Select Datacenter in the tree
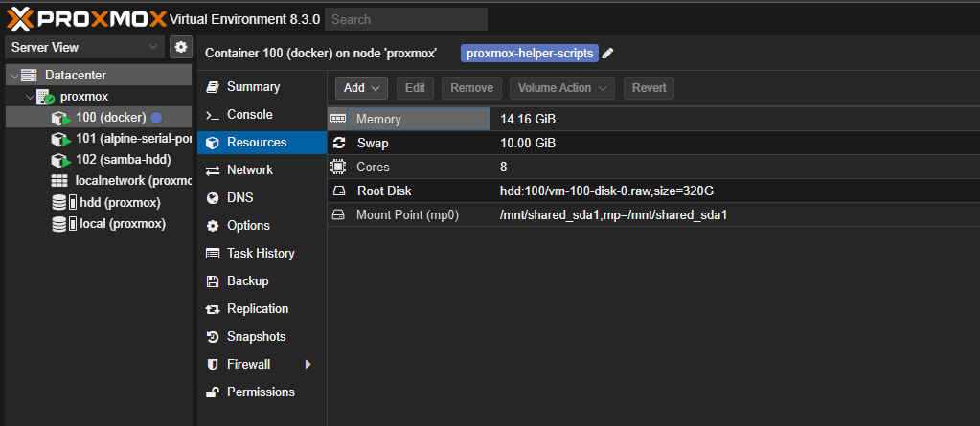Viewport: 980px width, 426px height. [x=75, y=76]
